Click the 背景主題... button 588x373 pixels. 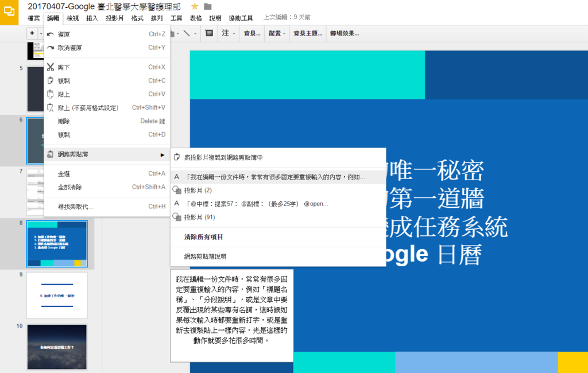pyautogui.click(x=308, y=33)
